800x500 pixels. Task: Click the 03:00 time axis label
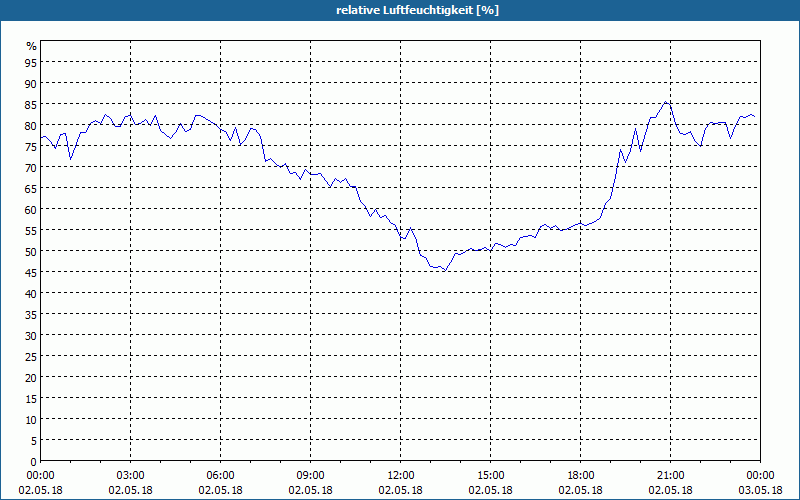(x=131, y=476)
